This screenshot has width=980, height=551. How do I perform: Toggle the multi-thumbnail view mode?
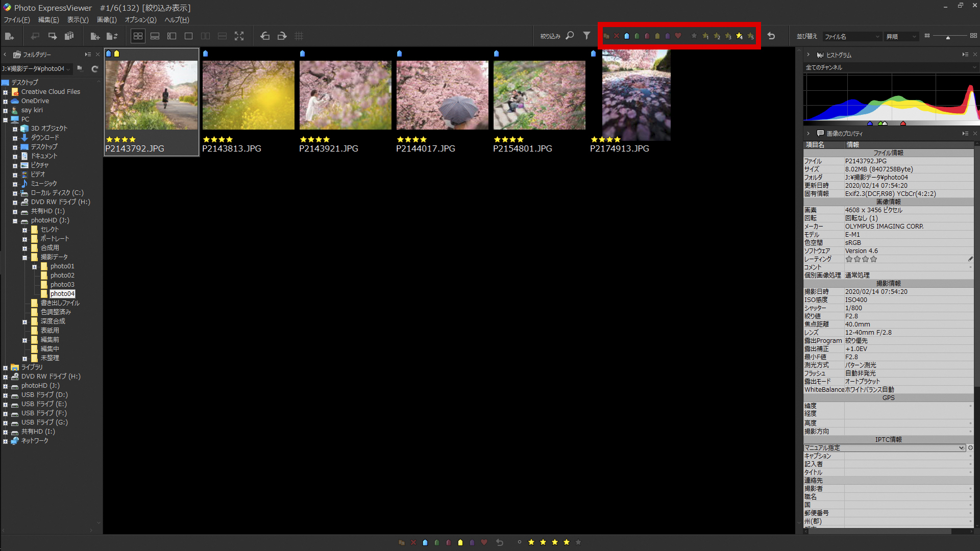tap(138, 36)
